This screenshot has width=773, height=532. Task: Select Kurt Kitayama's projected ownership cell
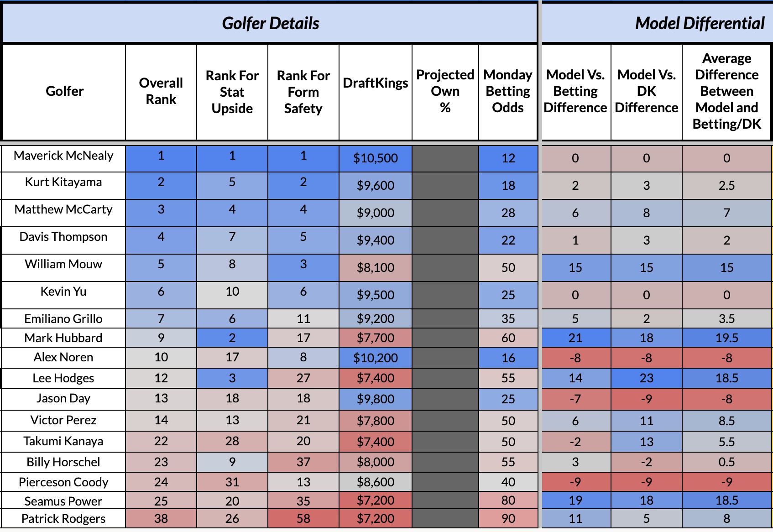coord(445,185)
